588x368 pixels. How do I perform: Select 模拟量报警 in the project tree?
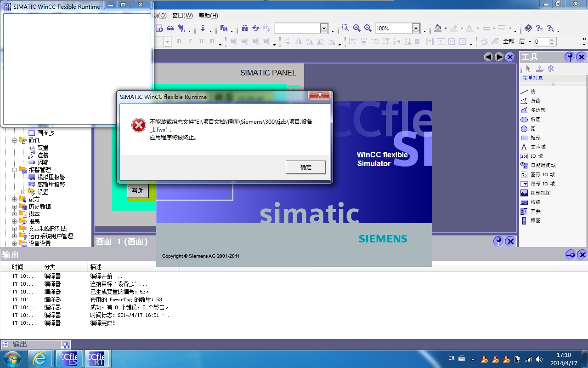(x=51, y=177)
